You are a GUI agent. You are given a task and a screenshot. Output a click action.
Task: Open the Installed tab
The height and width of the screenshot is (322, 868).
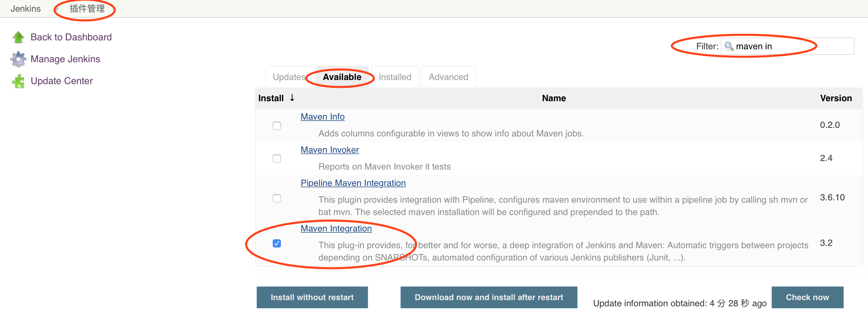pyautogui.click(x=395, y=77)
